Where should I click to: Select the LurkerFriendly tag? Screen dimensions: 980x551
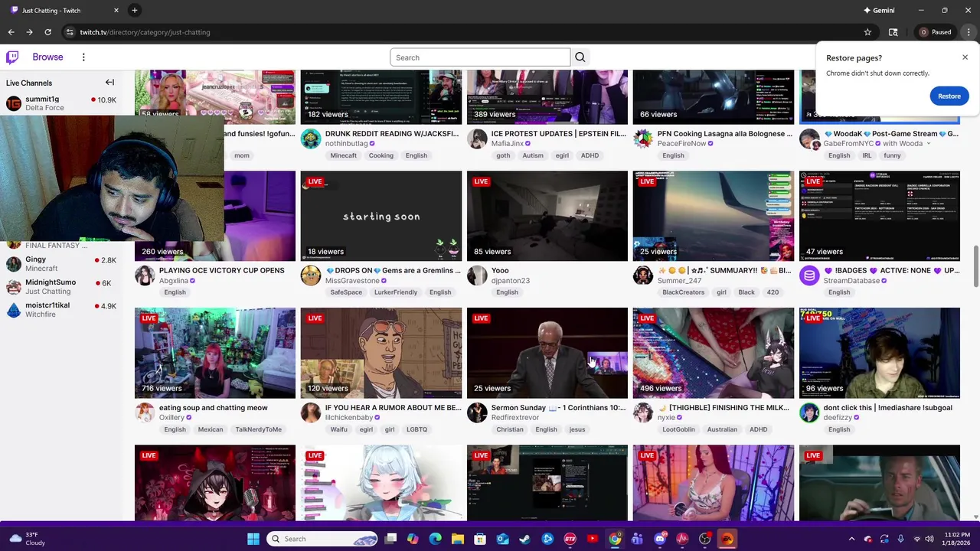(396, 292)
